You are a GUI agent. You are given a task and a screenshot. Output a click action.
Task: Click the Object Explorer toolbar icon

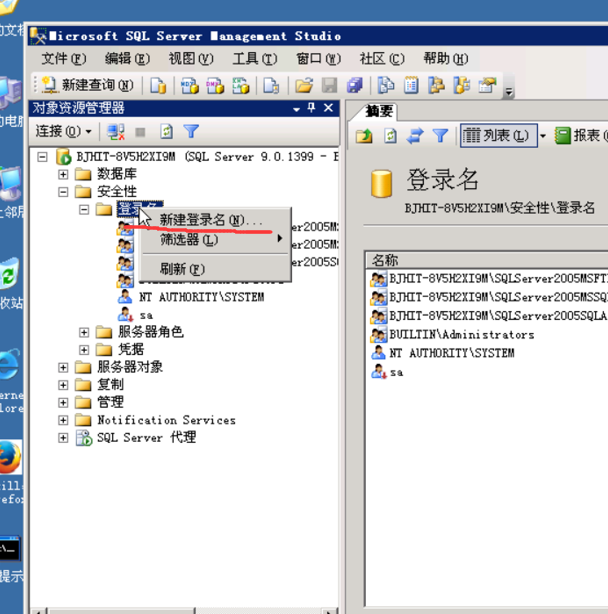(437, 85)
